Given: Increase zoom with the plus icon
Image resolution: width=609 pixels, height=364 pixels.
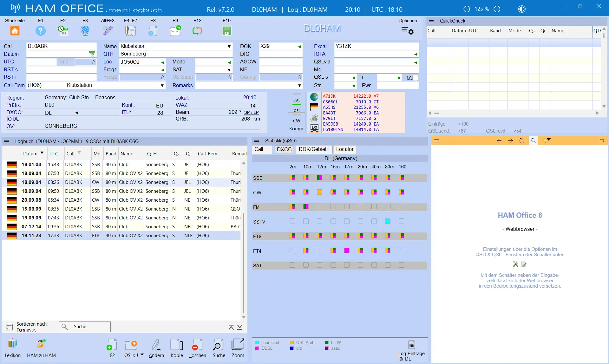Looking at the screenshot, I should tap(497, 9).
